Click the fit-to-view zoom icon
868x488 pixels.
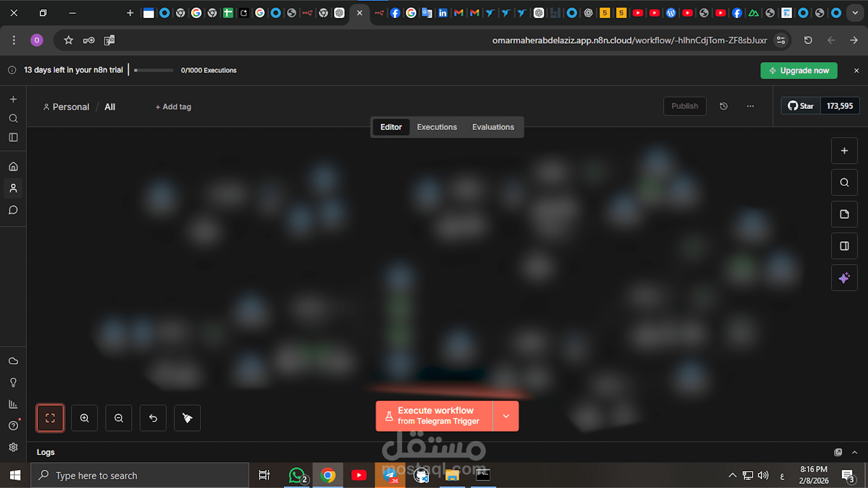[50, 418]
